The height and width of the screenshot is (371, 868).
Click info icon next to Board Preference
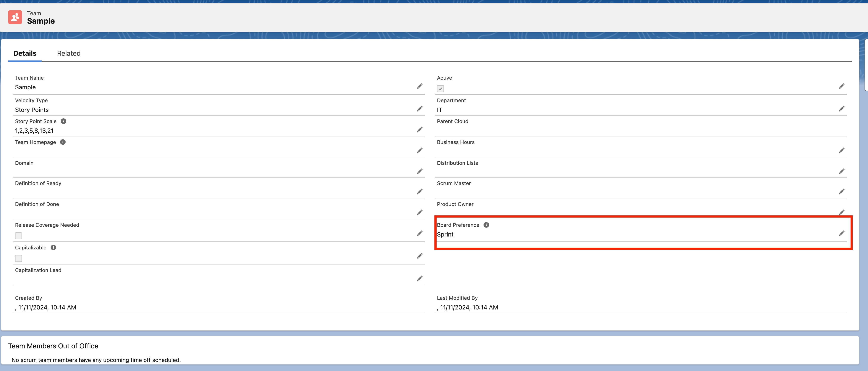(486, 225)
